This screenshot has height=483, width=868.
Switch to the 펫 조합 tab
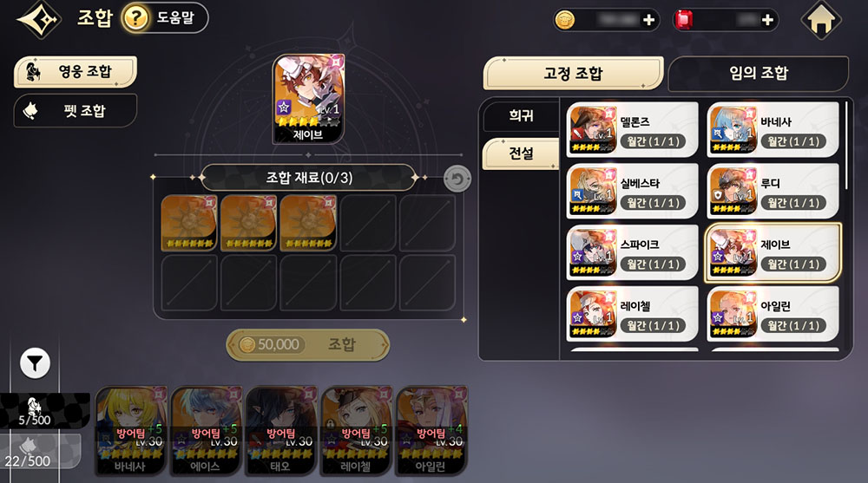coord(76,111)
